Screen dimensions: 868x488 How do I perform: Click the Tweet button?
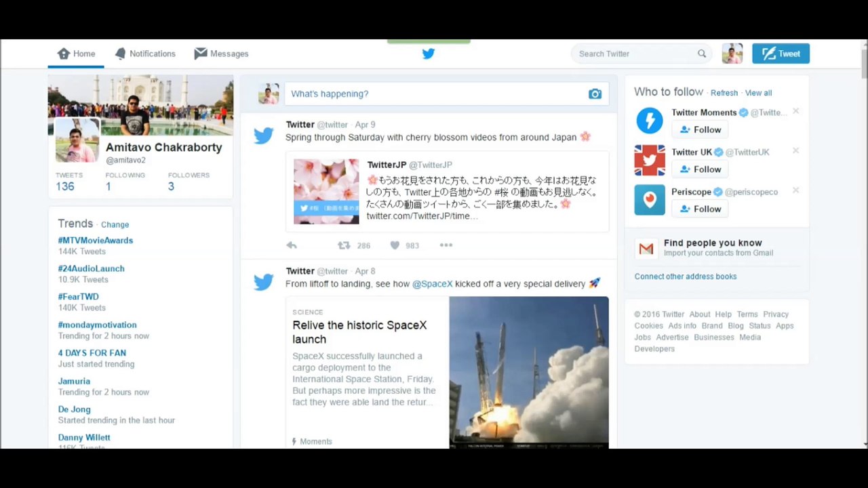(781, 54)
